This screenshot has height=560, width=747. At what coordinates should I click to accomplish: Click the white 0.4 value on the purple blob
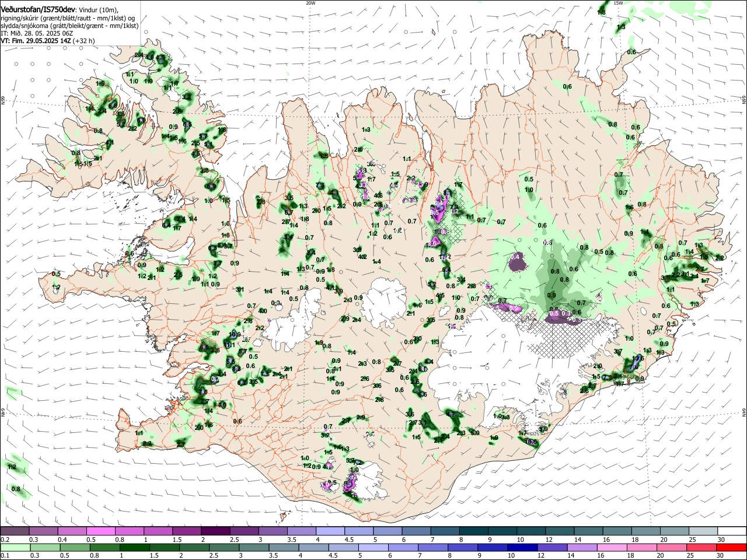tap(515, 257)
